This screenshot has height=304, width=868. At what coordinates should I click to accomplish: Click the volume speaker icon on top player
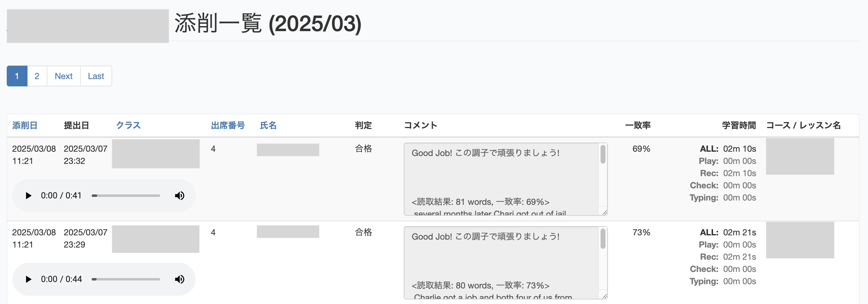pos(180,195)
